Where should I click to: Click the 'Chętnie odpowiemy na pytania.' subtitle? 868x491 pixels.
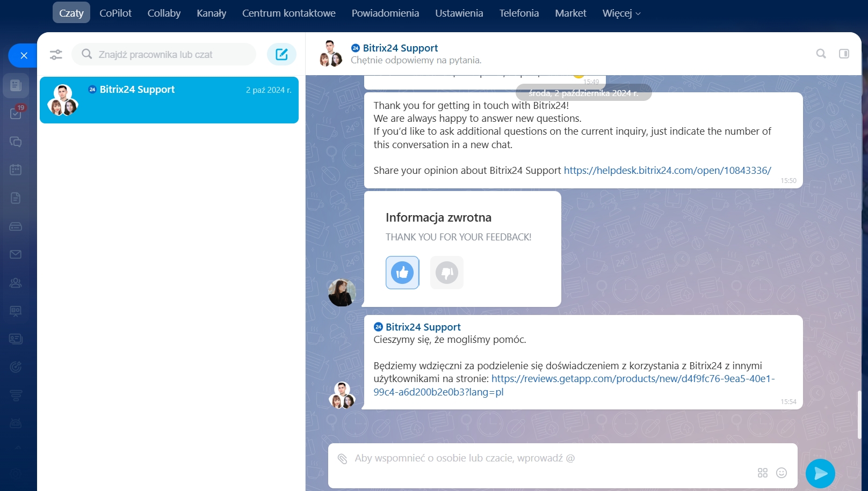pyautogui.click(x=416, y=60)
